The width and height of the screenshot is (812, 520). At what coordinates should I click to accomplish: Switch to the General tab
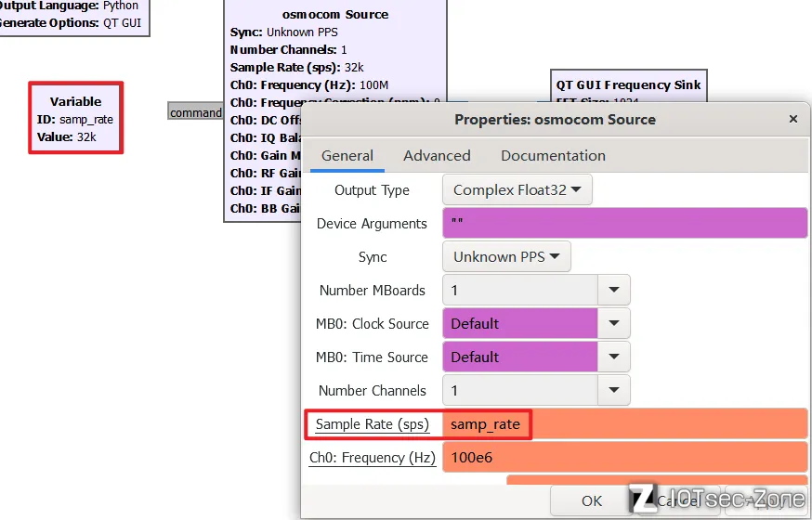tap(347, 156)
